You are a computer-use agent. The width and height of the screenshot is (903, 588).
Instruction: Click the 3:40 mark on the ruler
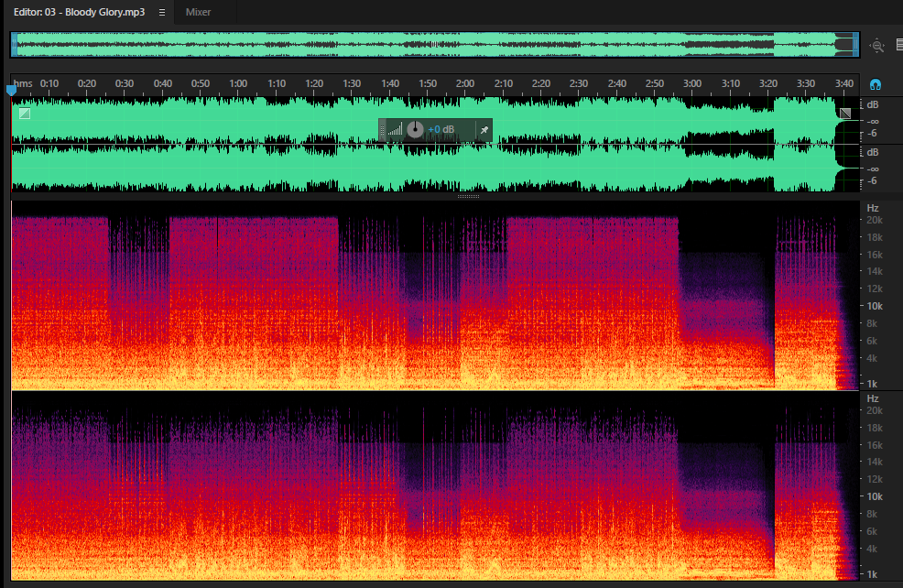click(x=844, y=83)
